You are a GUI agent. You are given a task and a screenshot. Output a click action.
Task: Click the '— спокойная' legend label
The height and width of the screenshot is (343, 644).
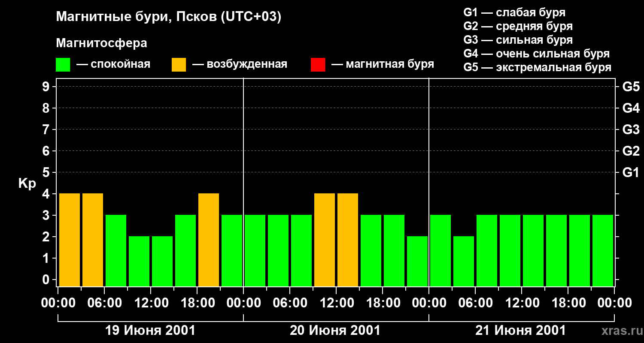[113, 64]
